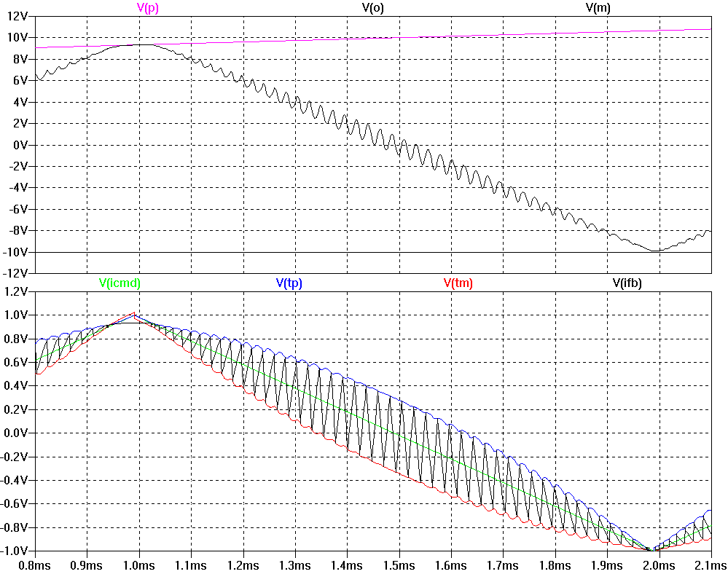Select the V(tp) trace label
The image size is (728, 574).
pyautogui.click(x=289, y=283)
